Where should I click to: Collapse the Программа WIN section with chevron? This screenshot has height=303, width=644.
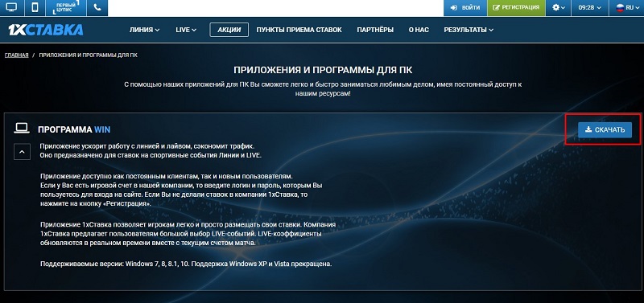[x=23, y=152]
